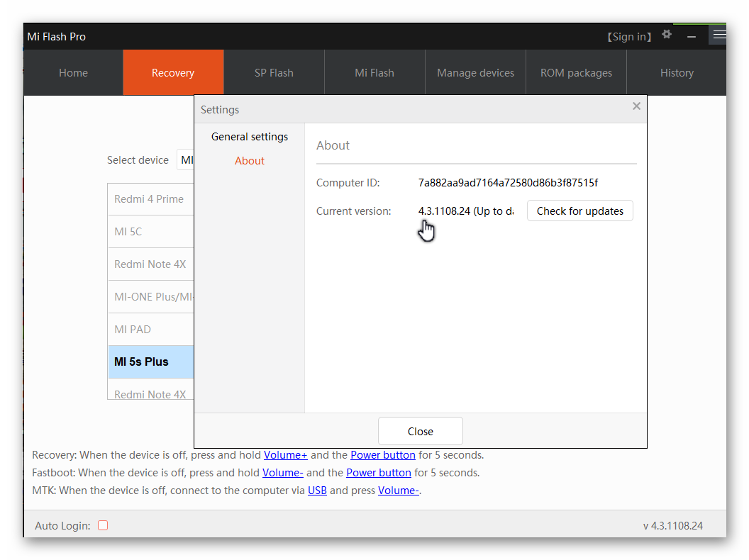Select MI 5s Plus in device list

click(x=151, y=362)
